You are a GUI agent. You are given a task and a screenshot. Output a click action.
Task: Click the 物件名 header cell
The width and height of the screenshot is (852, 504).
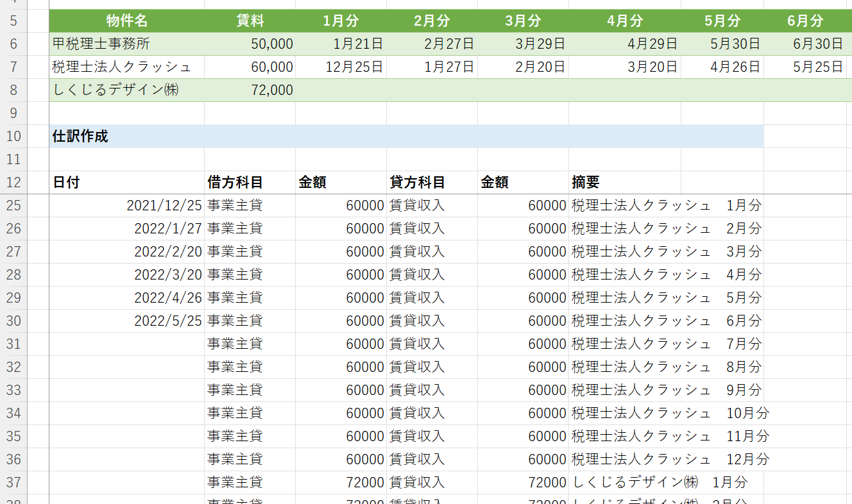tap(126, 21)
